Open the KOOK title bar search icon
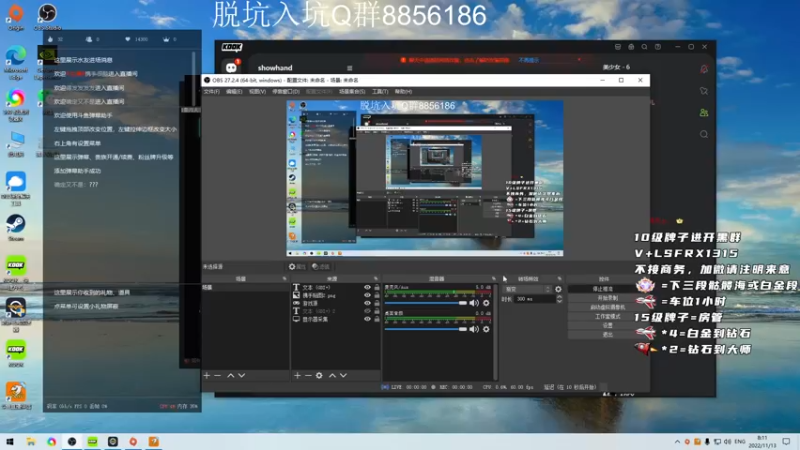800x450 pixels. [x=644, y=47]
